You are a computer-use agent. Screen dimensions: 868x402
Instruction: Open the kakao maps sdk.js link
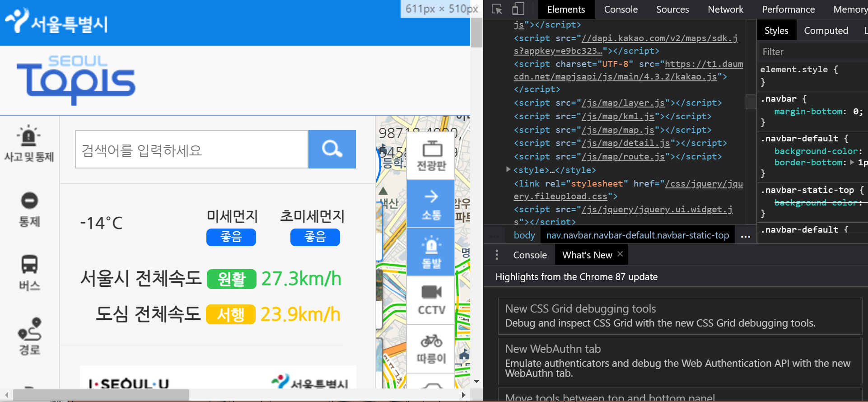pyautogui.click(x=626, y=45)
